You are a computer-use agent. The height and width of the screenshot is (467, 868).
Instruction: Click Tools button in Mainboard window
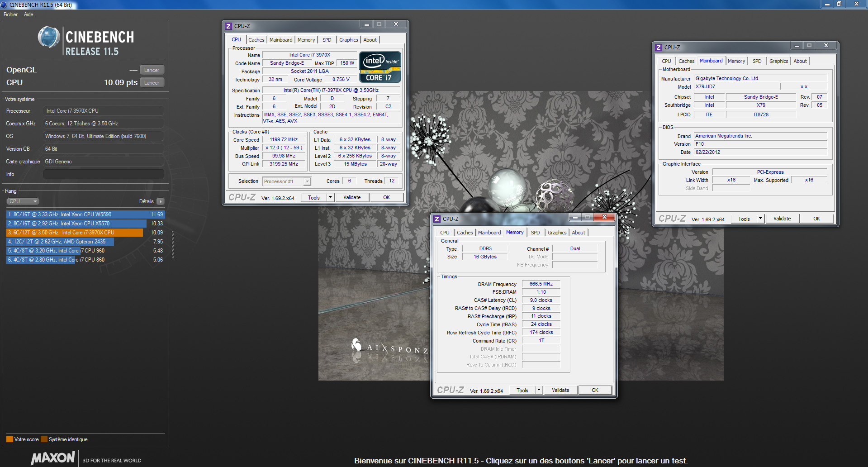point(744,219)
